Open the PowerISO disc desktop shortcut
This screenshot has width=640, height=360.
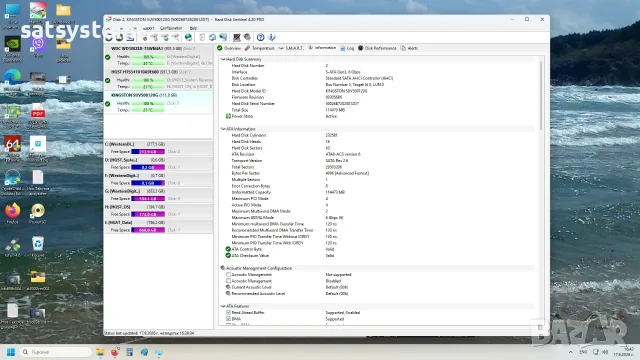38,213
